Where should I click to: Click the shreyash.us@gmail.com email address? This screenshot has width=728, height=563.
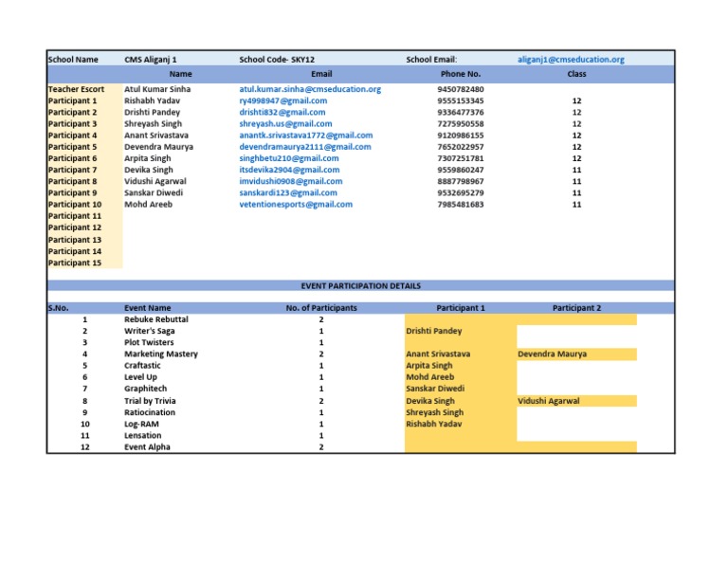click(x=285, y=123)
